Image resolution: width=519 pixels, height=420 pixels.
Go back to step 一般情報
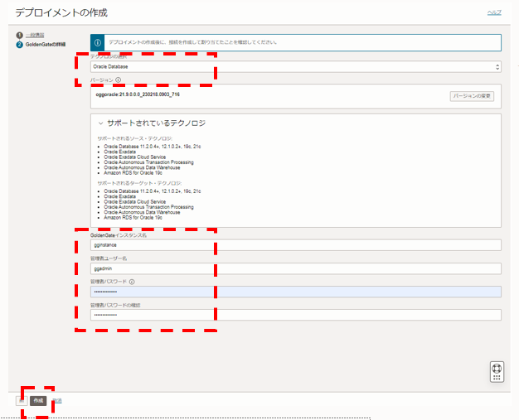pyautogui.click(x=35, y=35)
